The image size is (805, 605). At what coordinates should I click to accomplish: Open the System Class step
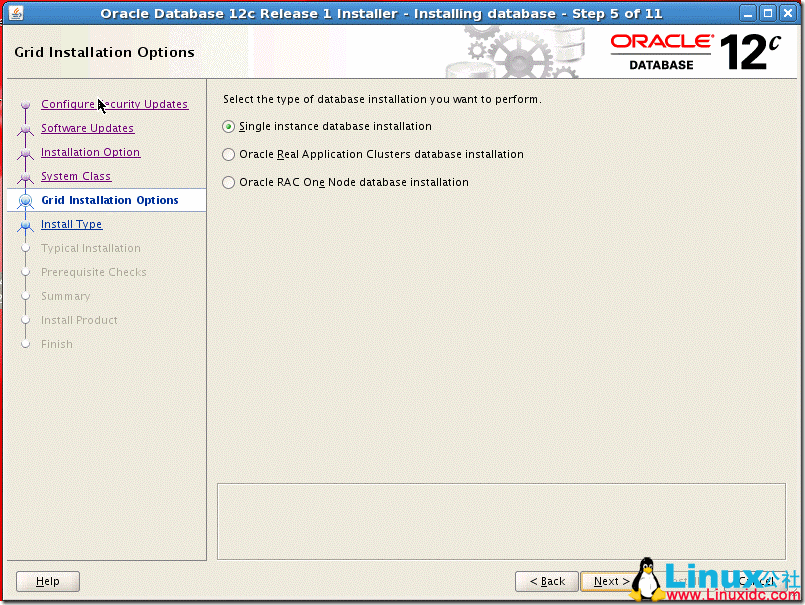(75, 176)
